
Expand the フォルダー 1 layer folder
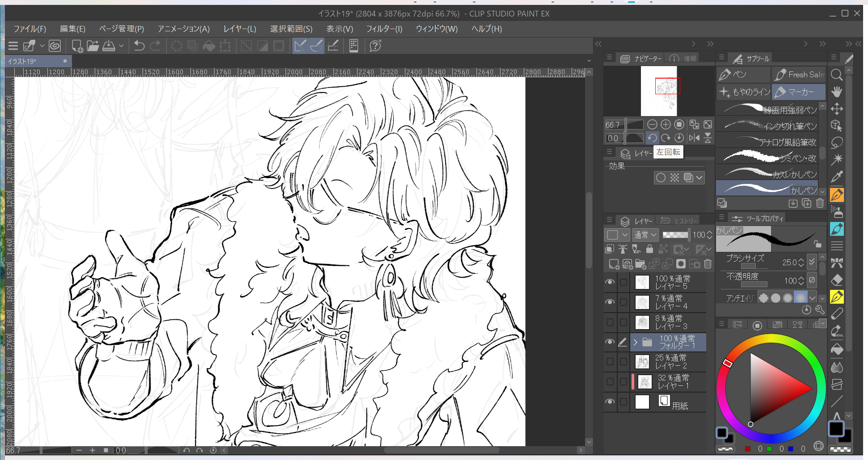coord(635,342)
